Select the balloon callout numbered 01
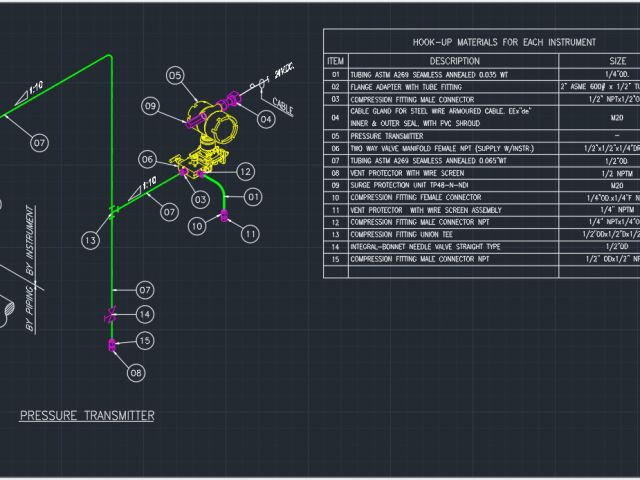The height and width of the screenshot is (480, 640). 254,197
